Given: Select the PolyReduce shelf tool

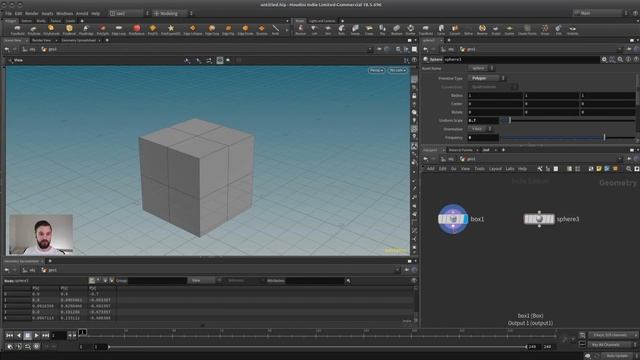Looking at the screenshot, I should coord(136,29).
